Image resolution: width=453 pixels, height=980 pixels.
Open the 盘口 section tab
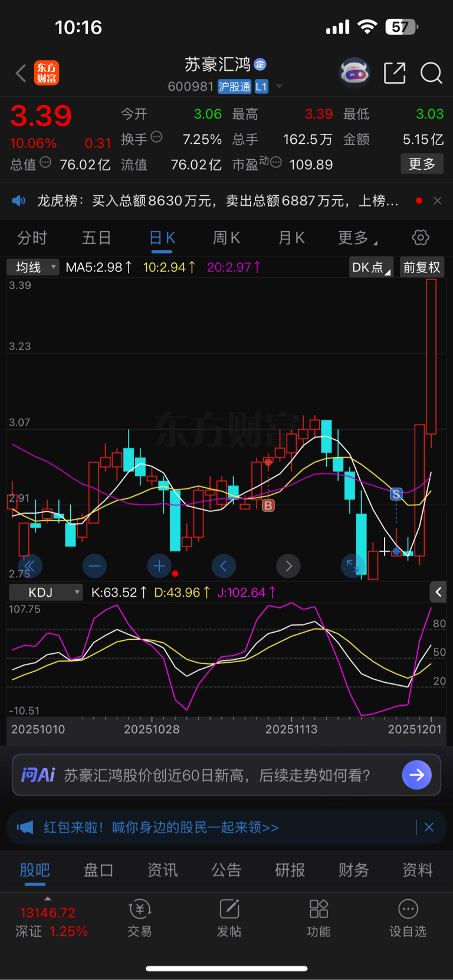pyautogui.click(x=99, y=870)
